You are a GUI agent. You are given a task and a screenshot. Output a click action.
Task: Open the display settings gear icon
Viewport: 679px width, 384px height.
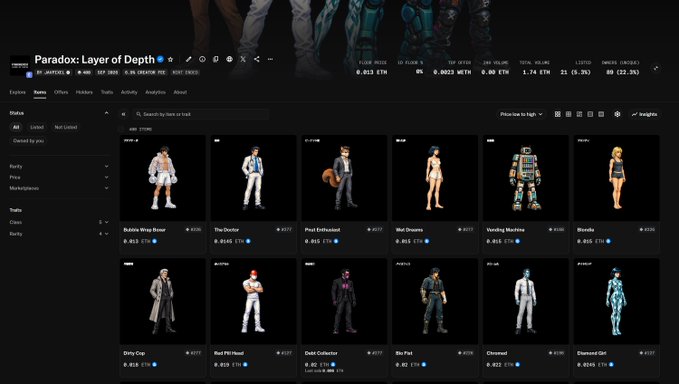[x=618, y=114]
